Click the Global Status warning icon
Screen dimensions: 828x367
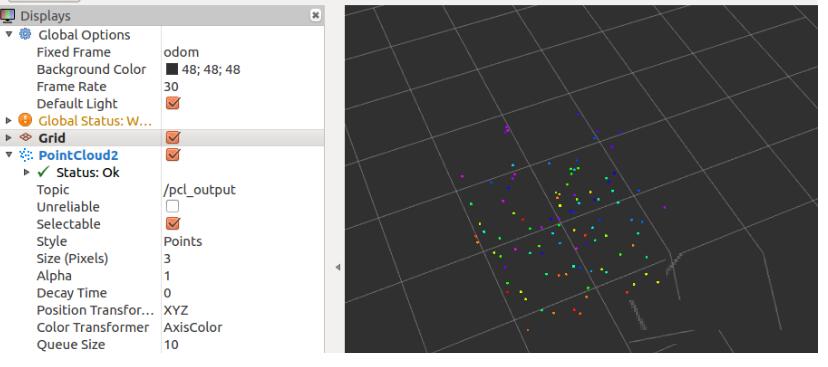(25, 120)
